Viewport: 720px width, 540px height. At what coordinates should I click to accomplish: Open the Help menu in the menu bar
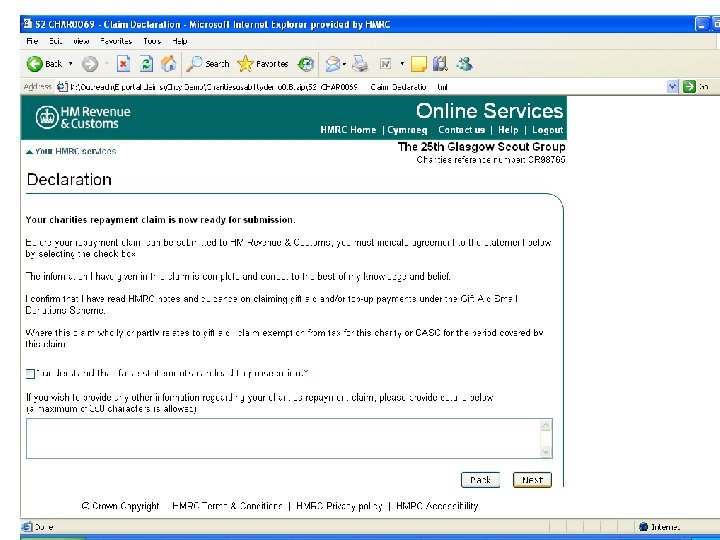tap(180, 41)
